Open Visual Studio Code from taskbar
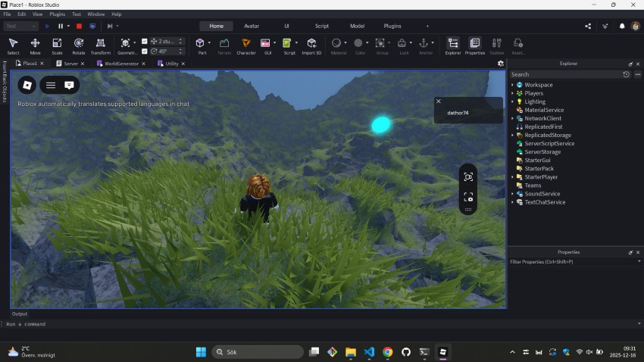The width and height of the screenshot is (644, 362). point(369,351)
